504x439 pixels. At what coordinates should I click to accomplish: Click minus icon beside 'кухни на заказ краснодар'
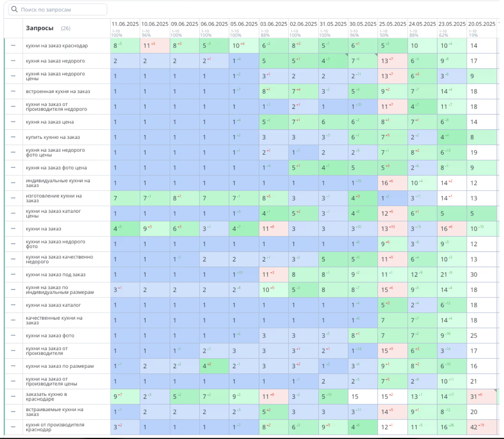pos(13,46)
